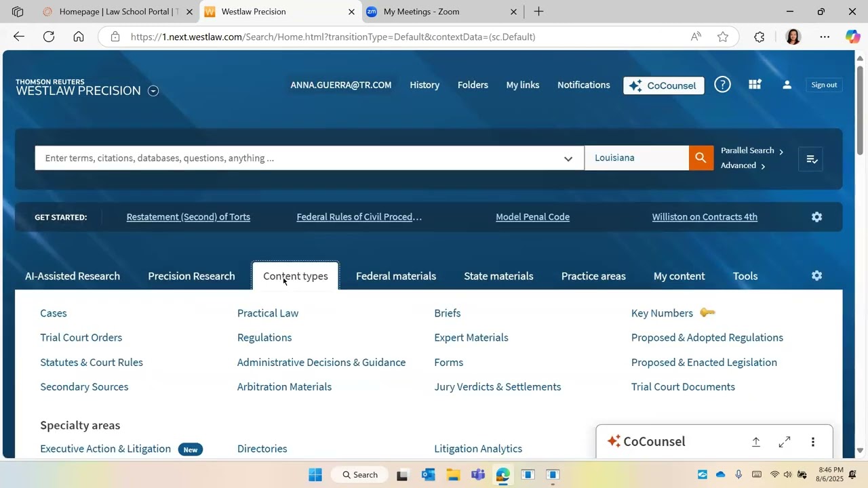
Task: Maximize the CoCounsel panel with the expand icon
Action: click(x=785, y=442)
